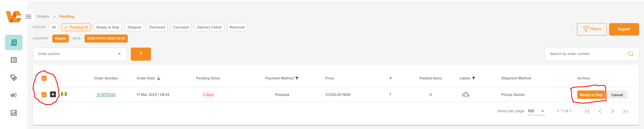644x129 pixels.
Task: Open the Orders sidebar icon
Action: 14,43
